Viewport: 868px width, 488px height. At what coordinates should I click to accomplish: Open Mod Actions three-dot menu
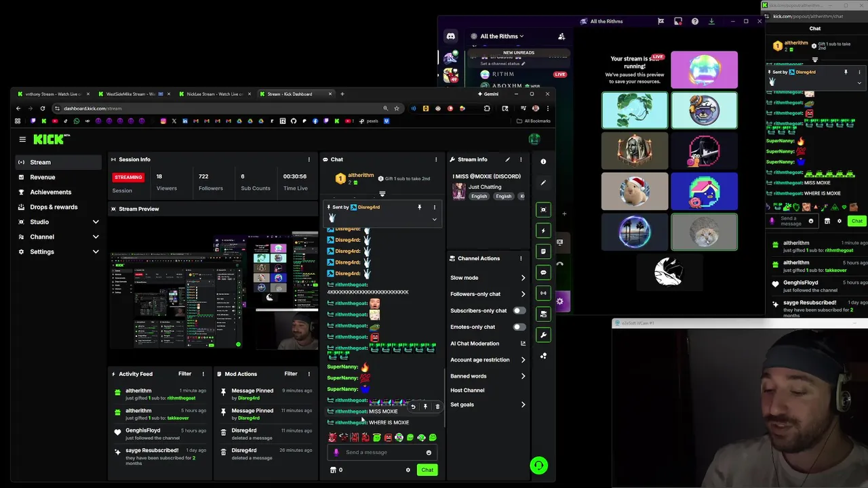pyautogui.click(x=309, y=373)
